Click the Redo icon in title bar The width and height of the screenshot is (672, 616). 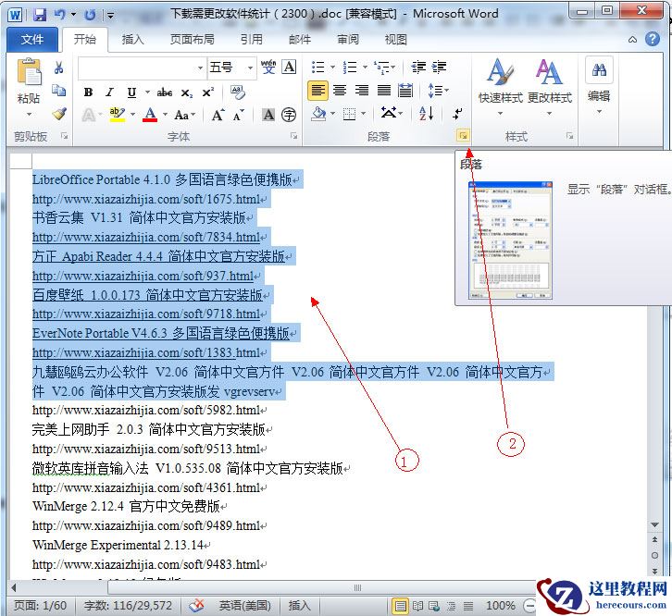pyautogui.click(x=90, y=16)
